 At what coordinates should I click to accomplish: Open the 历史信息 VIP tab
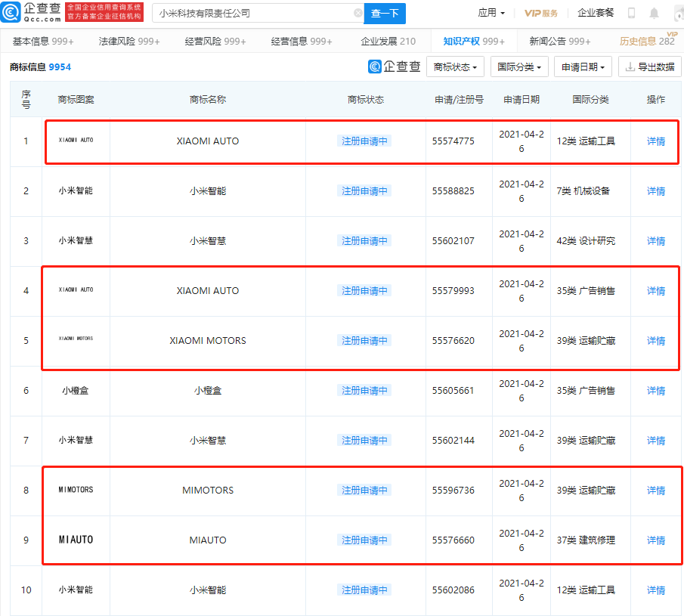click(646, 42)
